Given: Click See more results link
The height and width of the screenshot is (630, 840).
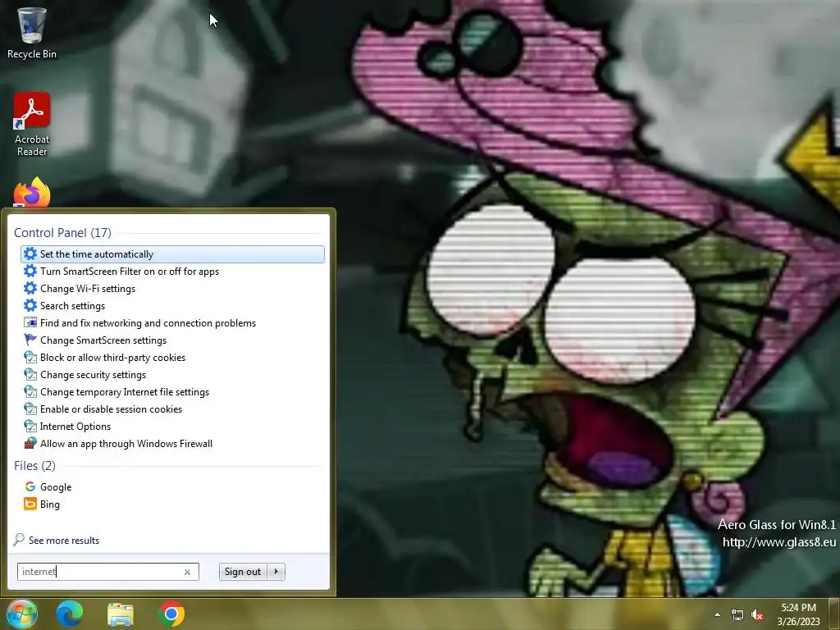Looking at the screenshot, I should (64, 541).
